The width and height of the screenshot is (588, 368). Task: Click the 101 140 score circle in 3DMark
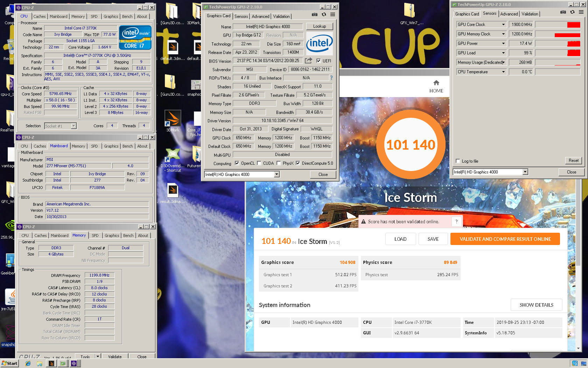click(x=411, y=145)
